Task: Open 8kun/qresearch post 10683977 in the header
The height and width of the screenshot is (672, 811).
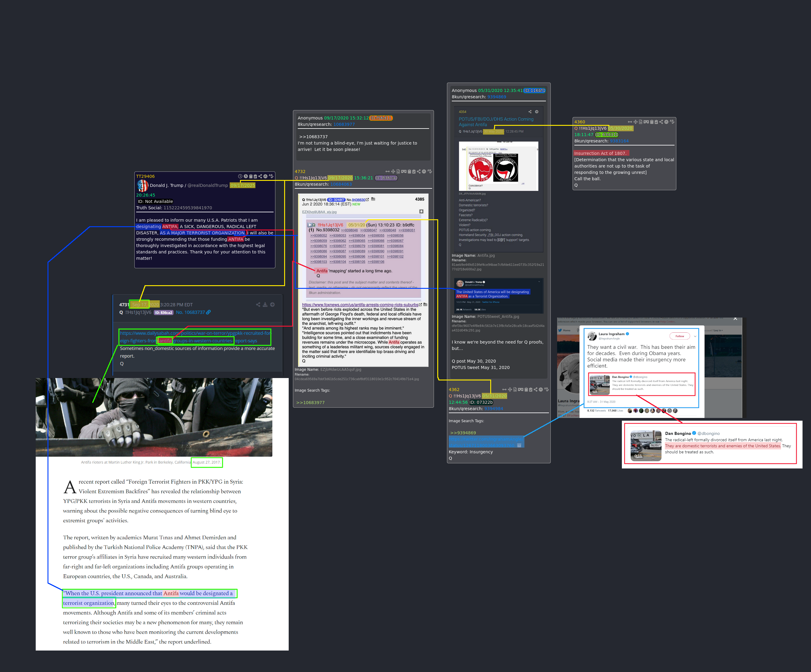Action: 344,124
